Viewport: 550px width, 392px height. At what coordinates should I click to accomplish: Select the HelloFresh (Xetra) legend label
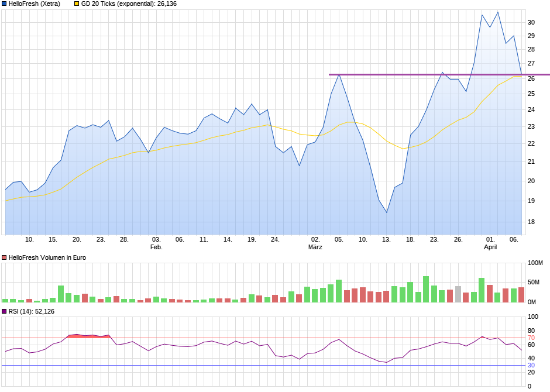tap(35, 4)
